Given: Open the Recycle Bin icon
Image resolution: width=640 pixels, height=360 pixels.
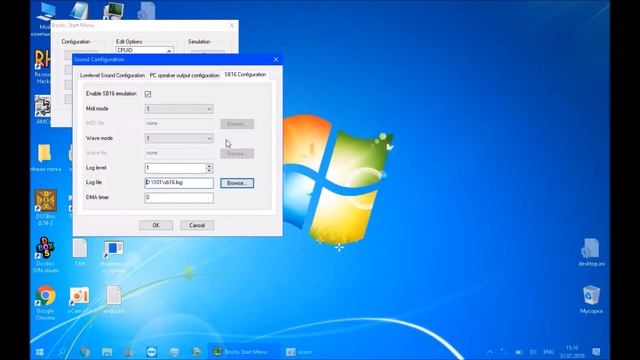Looking at the screenshot, I should 591,300.
